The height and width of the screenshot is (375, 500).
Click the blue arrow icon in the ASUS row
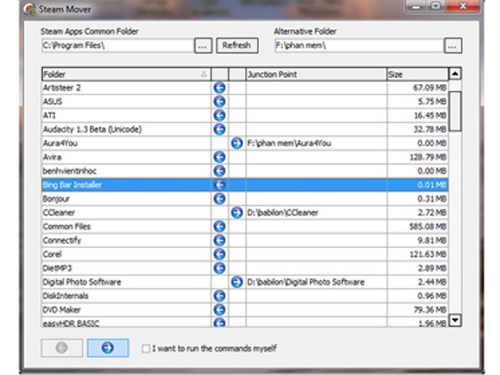click(x=219, y=101)
